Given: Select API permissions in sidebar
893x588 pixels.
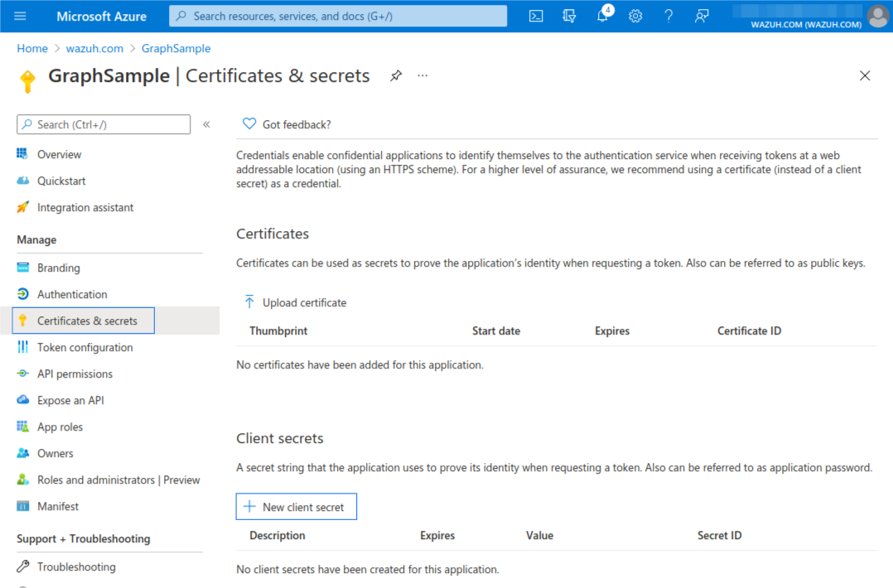Looking at the screenshot, I should tap(75, 374).
